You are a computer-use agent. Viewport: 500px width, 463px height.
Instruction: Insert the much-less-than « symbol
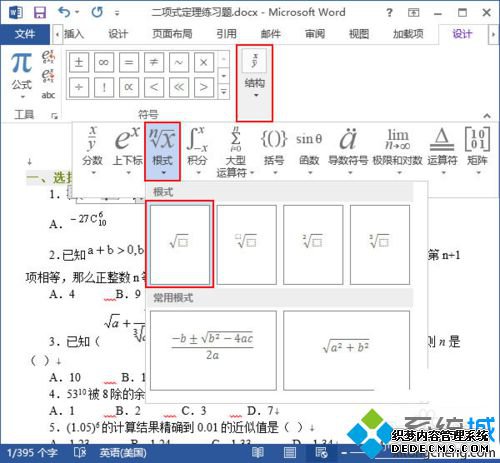[x=179, y=87]
